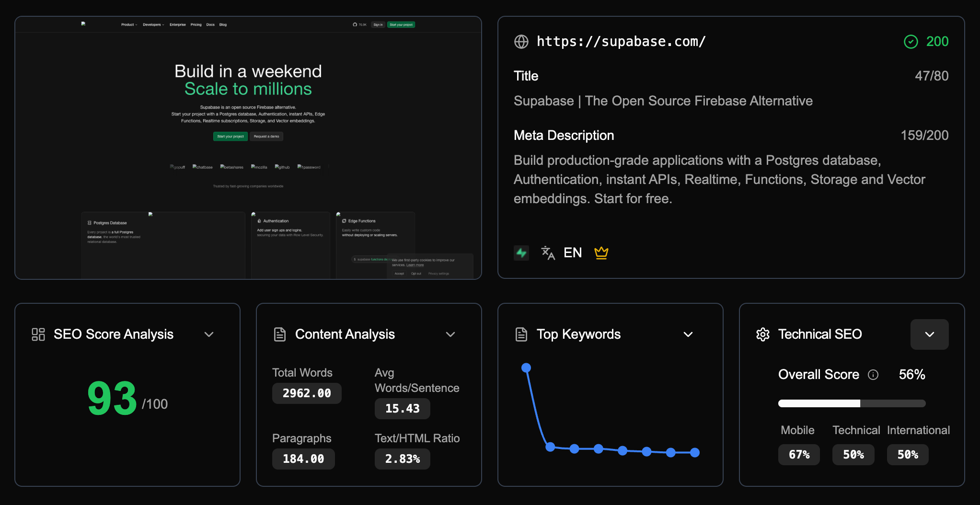Click the page title text Supabase

pos(663,101)
